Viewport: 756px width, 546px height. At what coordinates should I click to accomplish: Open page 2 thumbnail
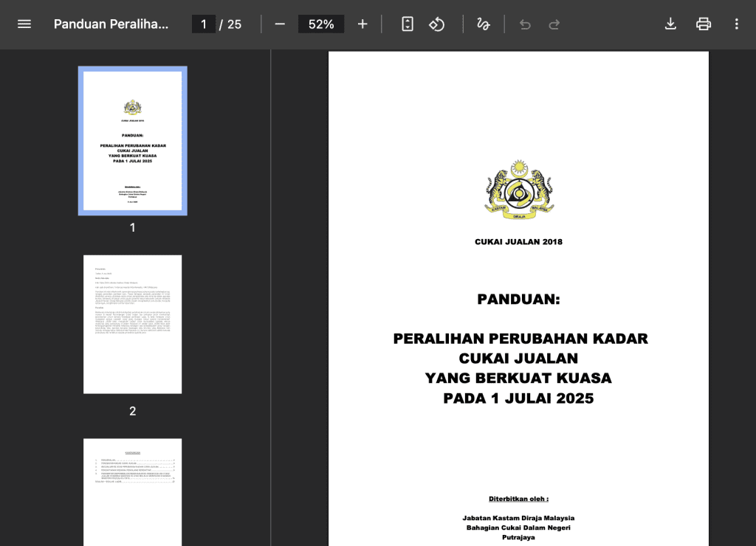pos(133,325)
